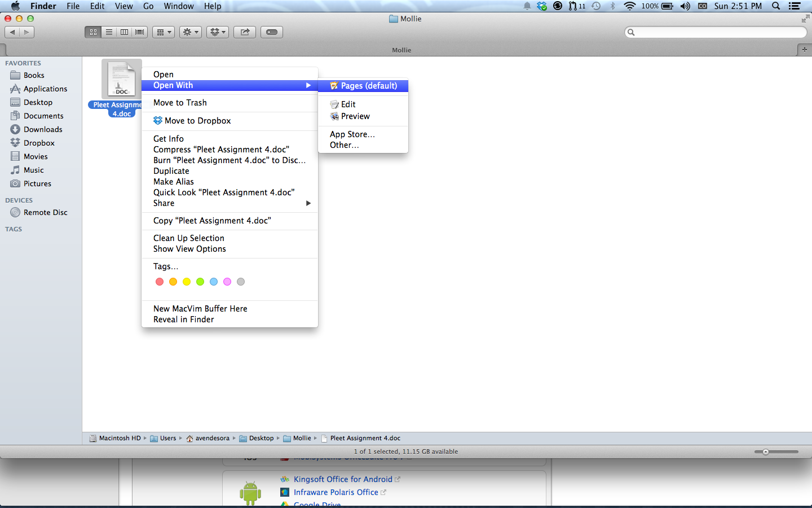Screen dimensions: 812x508
Task: Select Get Info from context menu
Action: point(169,139)
